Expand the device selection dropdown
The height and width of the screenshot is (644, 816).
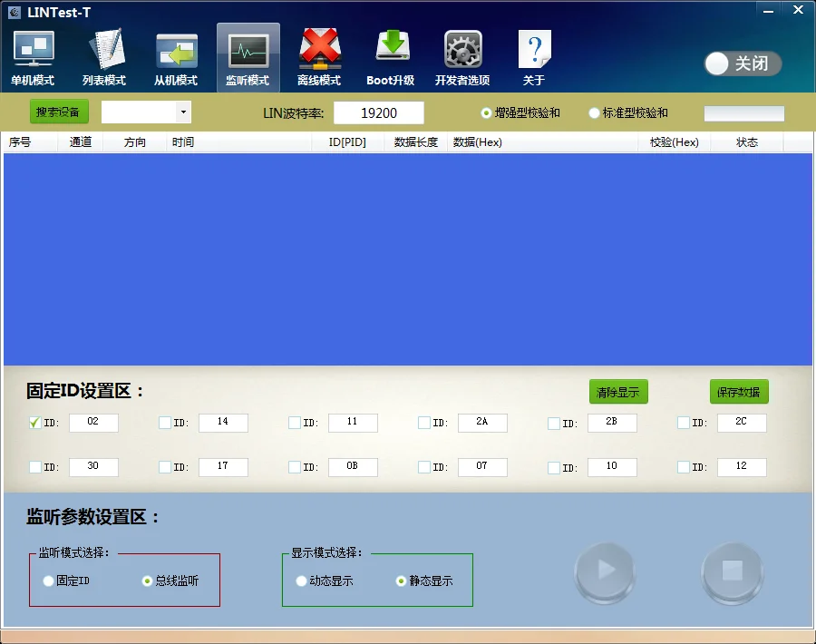coord(183,112)
